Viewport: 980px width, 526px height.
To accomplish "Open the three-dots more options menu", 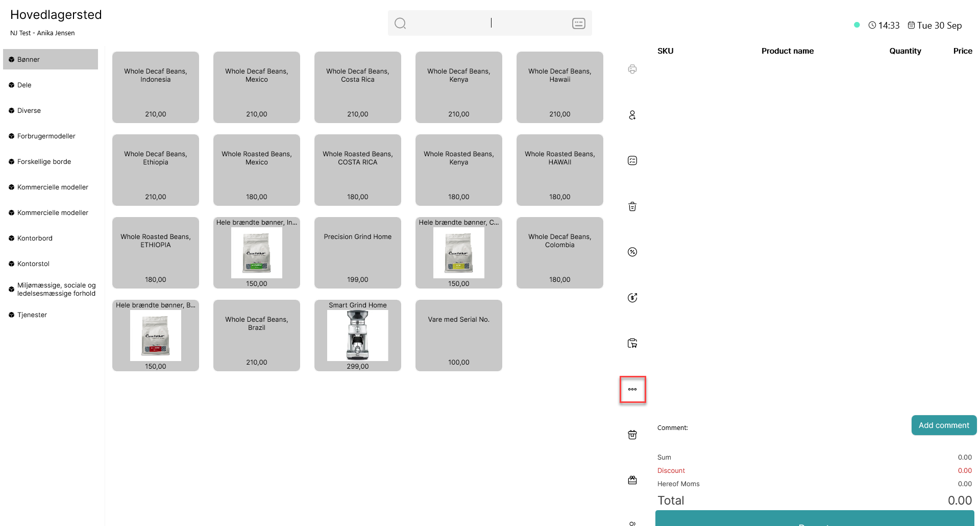I will point(632,389).
